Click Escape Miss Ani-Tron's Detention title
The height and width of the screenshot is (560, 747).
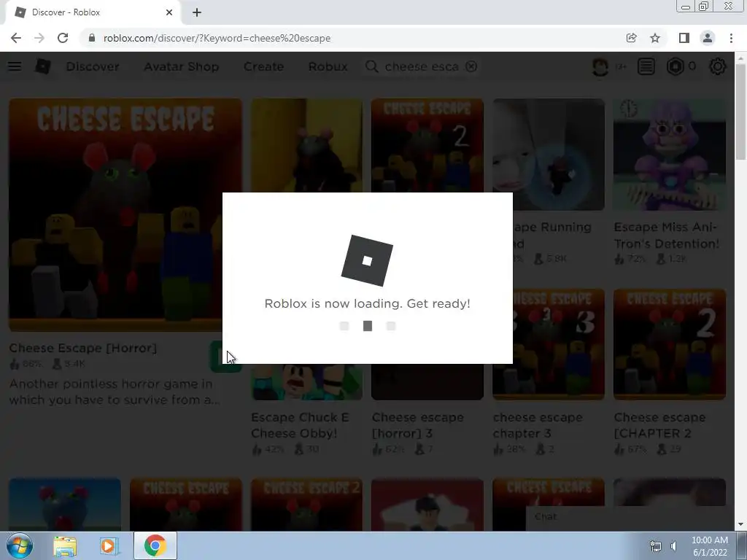click(667, 236)
